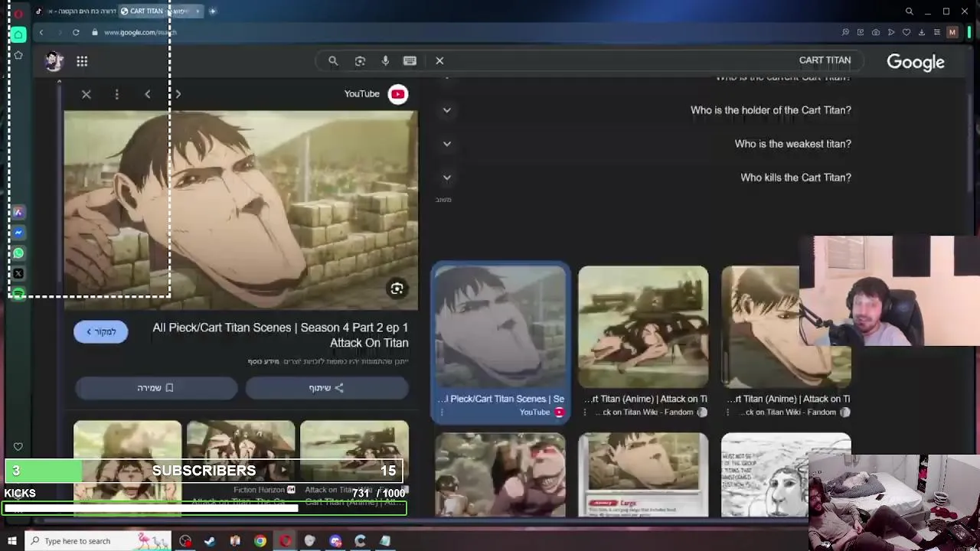Close the image preview panel
Viewport: 980px width, 551px height.
click(86, 94)
